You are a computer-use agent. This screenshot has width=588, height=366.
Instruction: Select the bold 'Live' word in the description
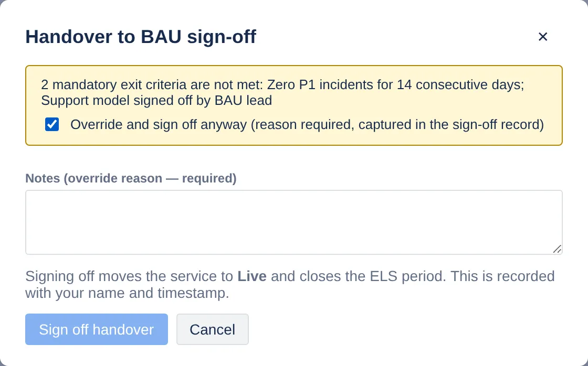252,276
